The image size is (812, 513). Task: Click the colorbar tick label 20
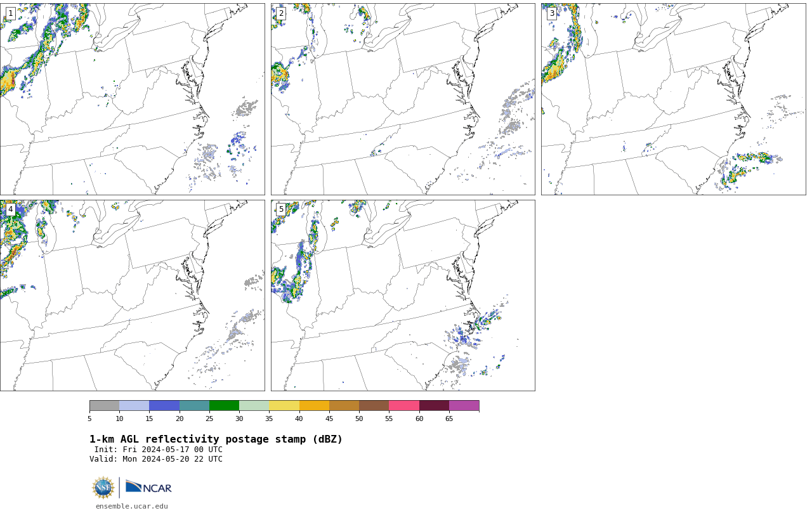click(180, 419)
